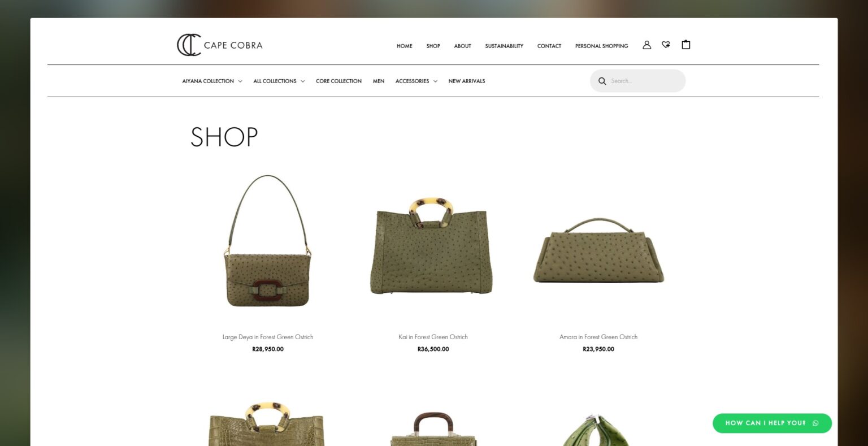868x446 pixels.
Task: Go to the Home menu item
Action: (404, 46)
